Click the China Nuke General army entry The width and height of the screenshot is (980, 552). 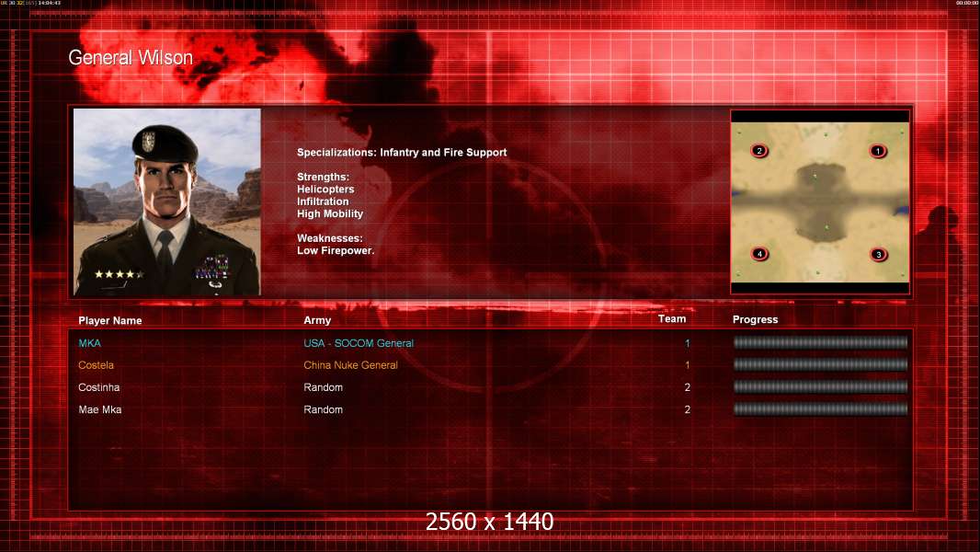(x=350, y=365)
